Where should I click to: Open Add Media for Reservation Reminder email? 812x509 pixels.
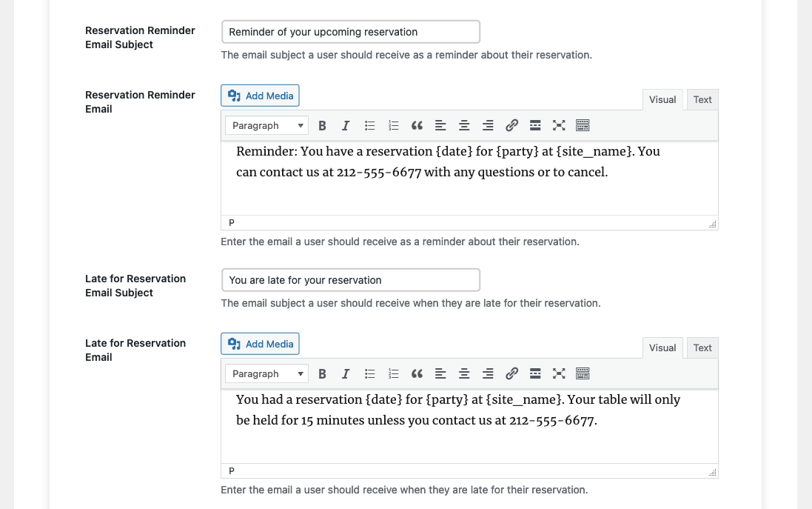pyautogui.click(x=260, y=95)
